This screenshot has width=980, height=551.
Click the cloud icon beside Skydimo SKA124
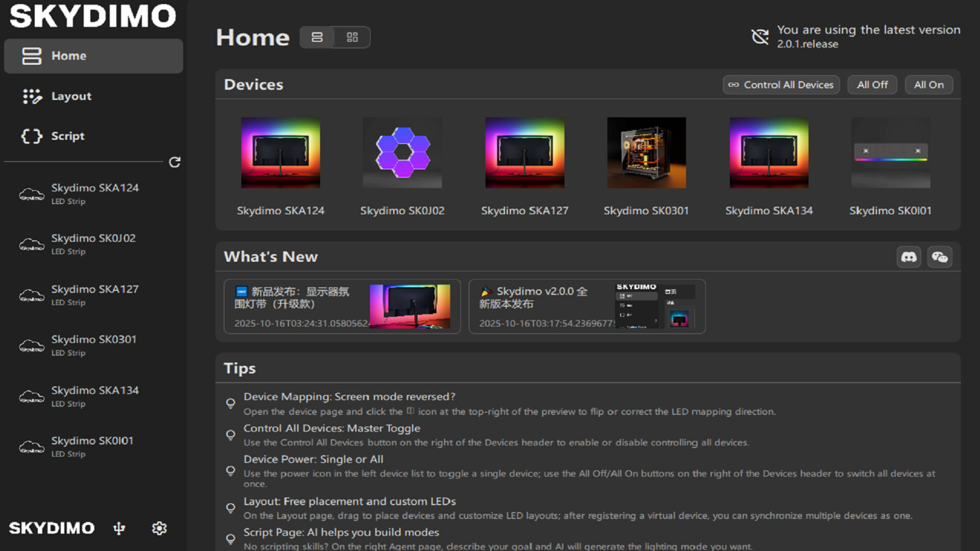pyautogui.click(x=32, y=194)
